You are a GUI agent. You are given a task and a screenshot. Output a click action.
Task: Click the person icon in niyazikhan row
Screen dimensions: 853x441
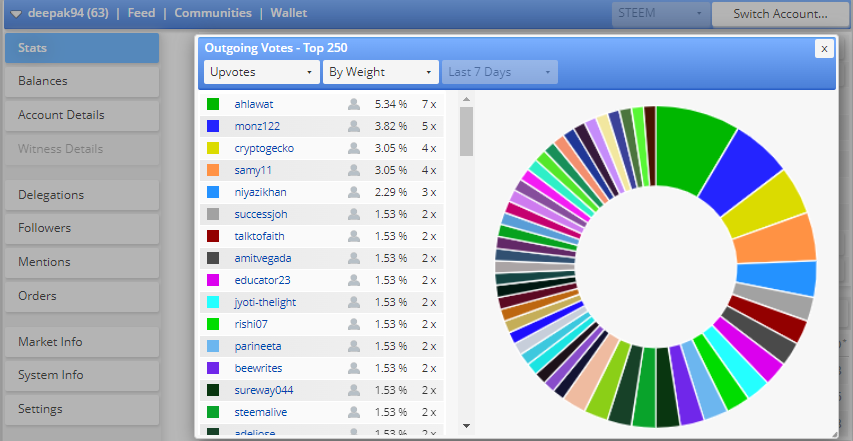coord(354,192)
